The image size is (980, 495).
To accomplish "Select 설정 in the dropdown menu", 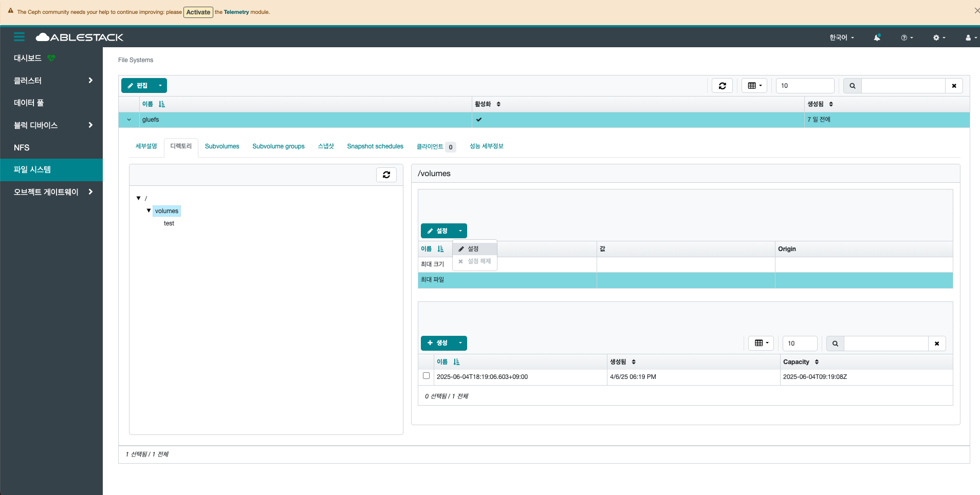I will tap(473, 249).
